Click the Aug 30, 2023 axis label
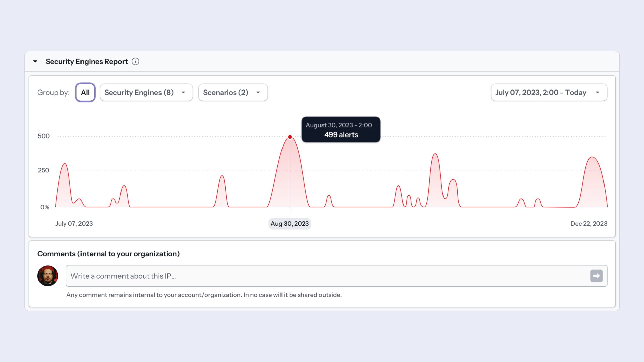 coord(290,224)
